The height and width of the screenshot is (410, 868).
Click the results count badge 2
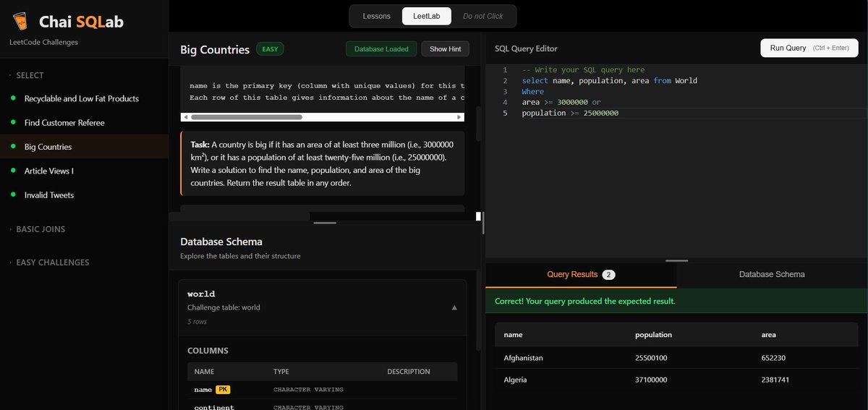point(609,275)
